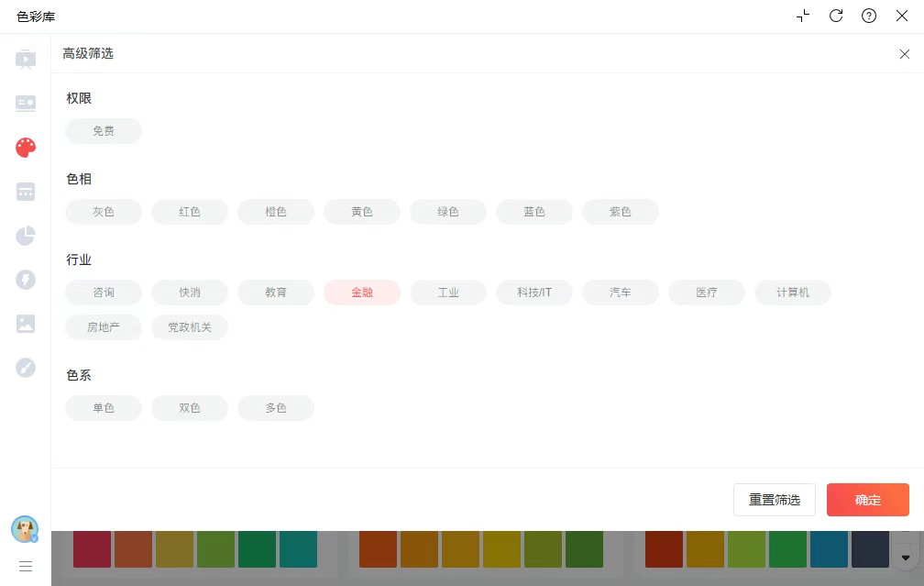Click the collapse window icon in title bar

click(x=803, y=16)
